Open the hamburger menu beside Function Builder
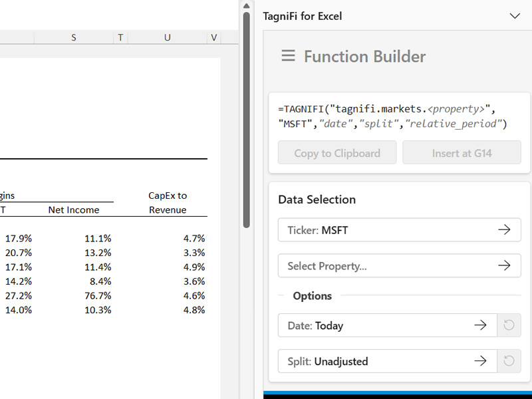Image resolution: width=532 pixels, height=399 pixels. pos(288,56)
